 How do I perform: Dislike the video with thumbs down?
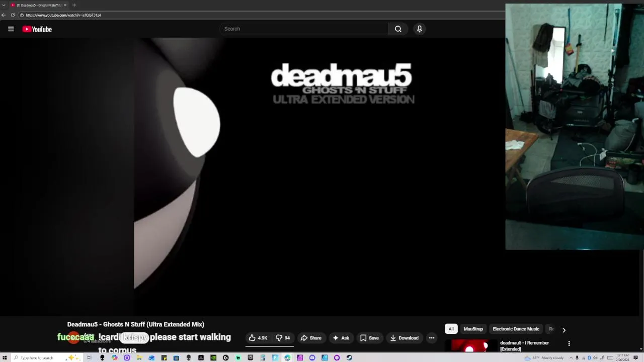(283, 338)
